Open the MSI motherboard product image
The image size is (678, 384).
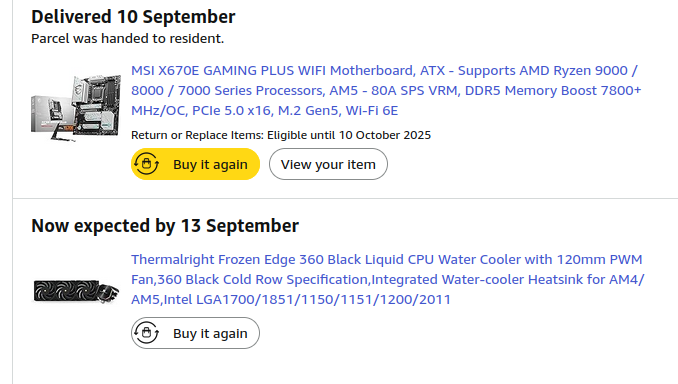pos(76,107)
